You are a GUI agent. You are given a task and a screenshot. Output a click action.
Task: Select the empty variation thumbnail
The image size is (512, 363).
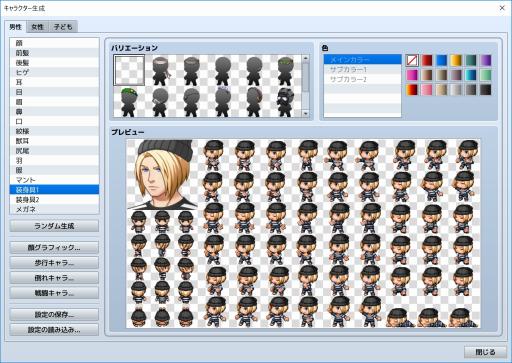[x=129, y=70]
